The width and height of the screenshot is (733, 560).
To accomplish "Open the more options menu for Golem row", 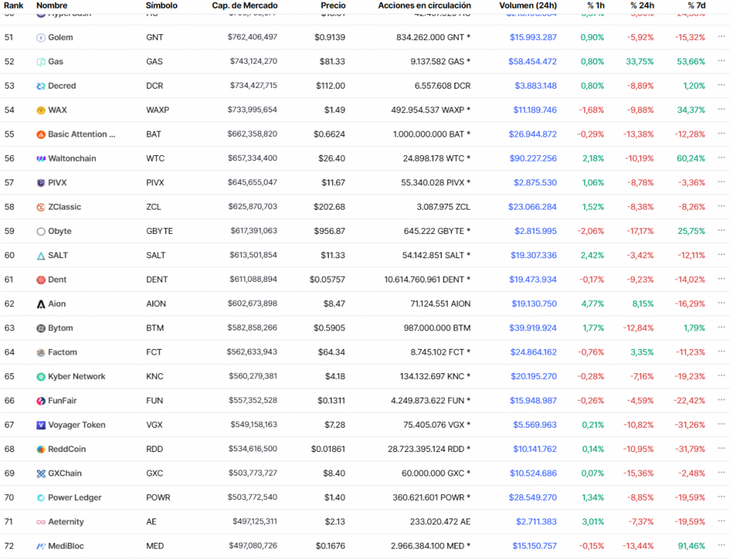I will (722, 36).
